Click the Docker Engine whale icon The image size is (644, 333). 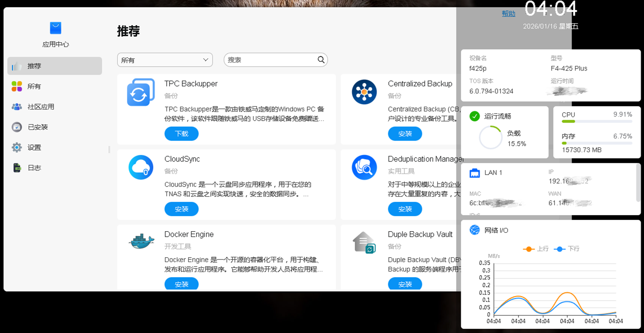141,242
